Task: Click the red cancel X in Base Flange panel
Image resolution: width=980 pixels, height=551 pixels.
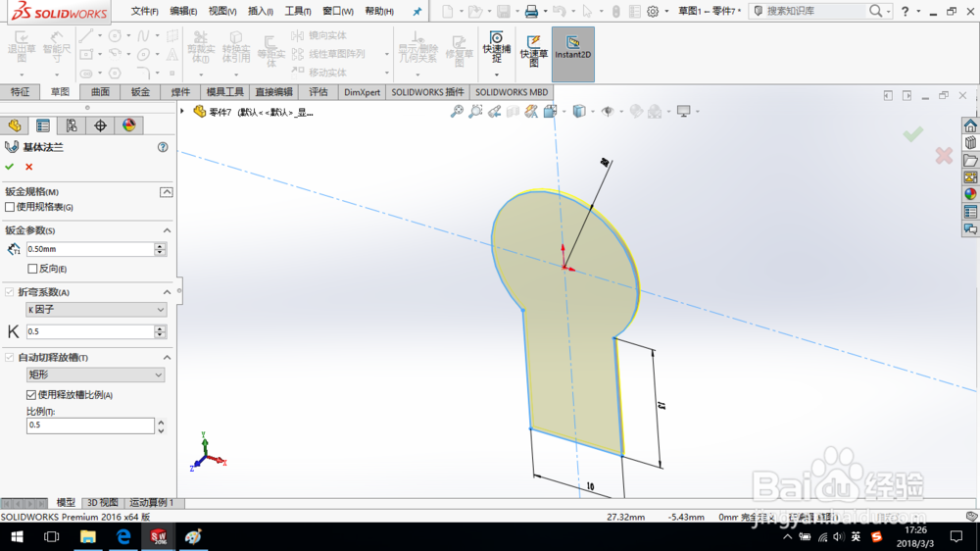Action: [x=28, y=167]
